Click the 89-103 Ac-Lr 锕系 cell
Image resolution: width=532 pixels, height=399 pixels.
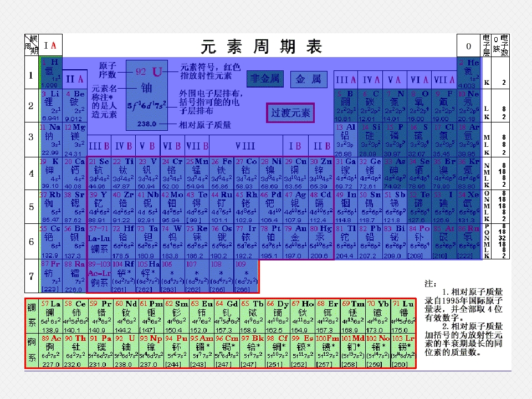pyautogui.click(x=99, y=276)
